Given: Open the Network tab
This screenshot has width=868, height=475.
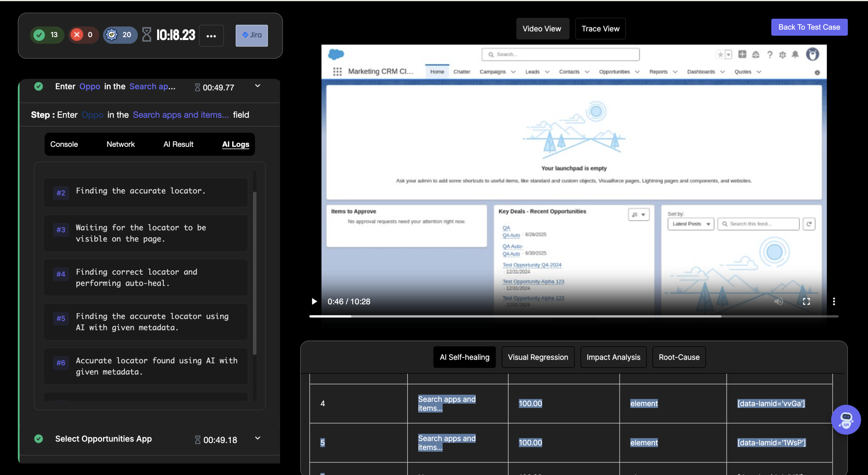Looking at the screenshot, I should point(121,144).
